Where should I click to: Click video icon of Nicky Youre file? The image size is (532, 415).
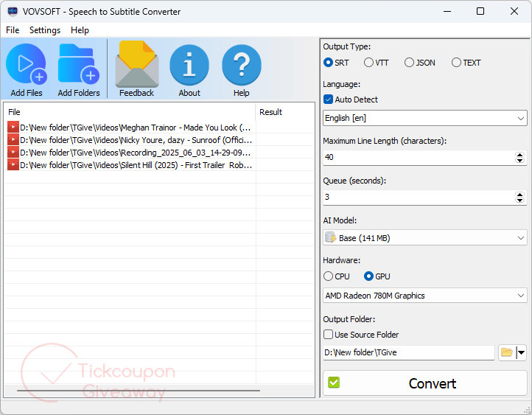pyautogui.click(x=13, y=140)
